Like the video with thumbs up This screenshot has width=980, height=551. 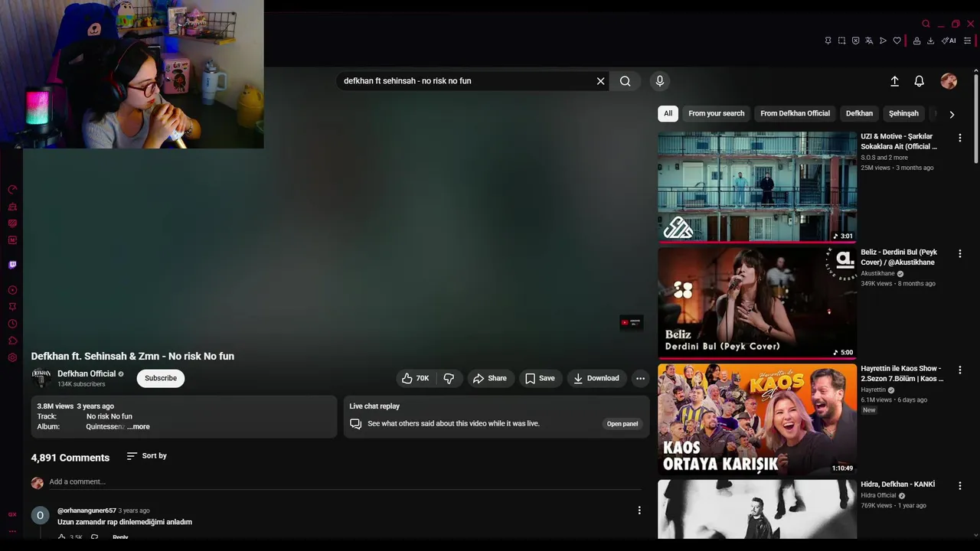coord(415,378)
